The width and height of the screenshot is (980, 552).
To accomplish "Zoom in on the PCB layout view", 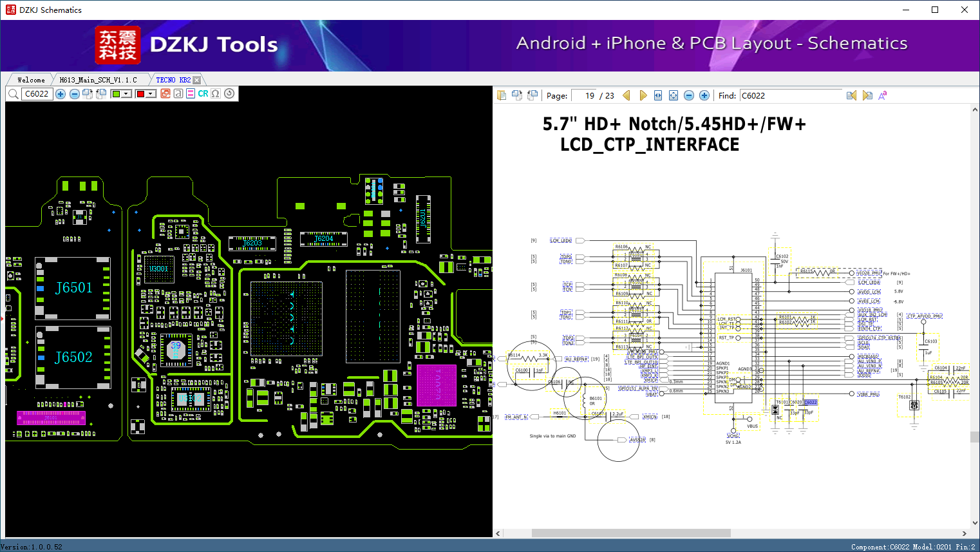I will 61,94.
